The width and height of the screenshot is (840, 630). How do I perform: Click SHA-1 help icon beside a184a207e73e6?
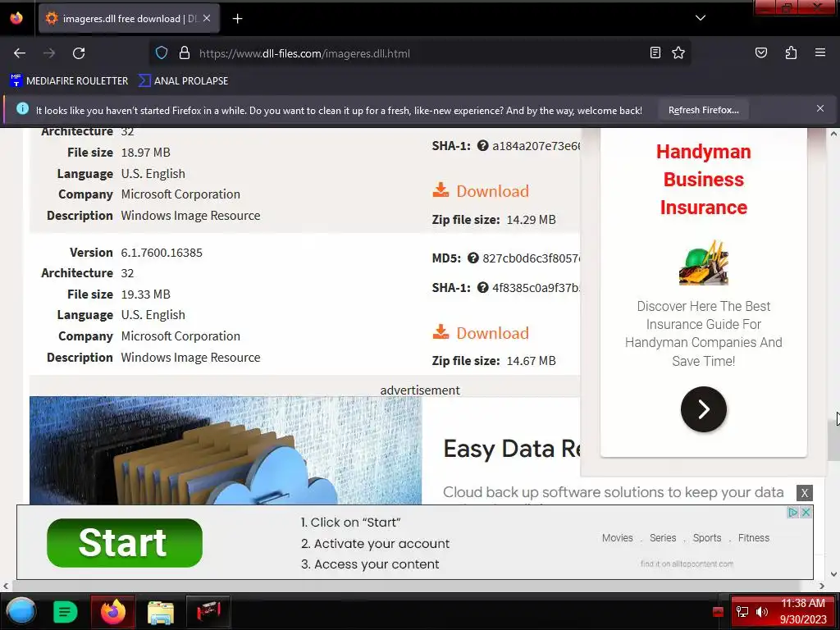click(x=482, y=146)
